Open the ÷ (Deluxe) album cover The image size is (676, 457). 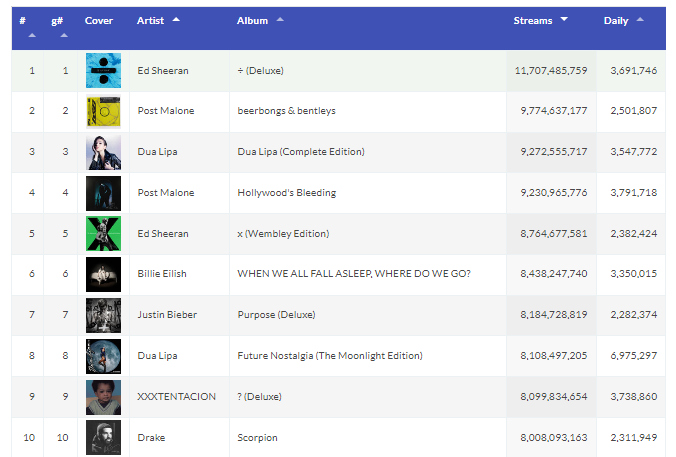[103, 70]
